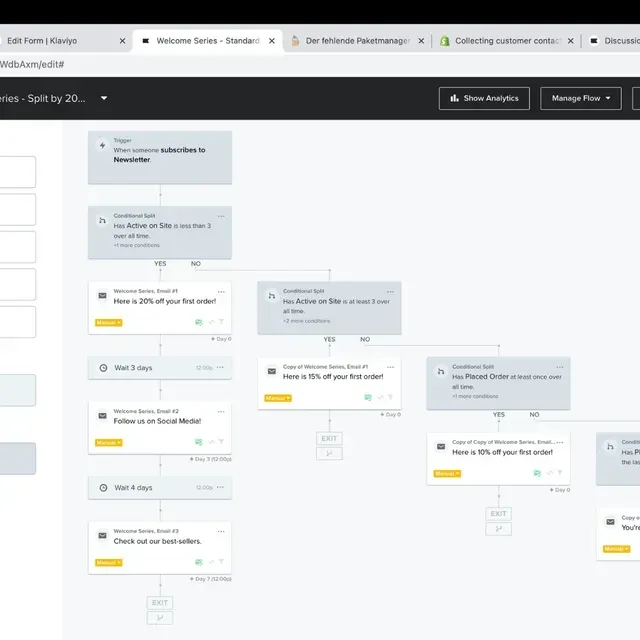Select the Wait 4 days step

tap(160, 488)
